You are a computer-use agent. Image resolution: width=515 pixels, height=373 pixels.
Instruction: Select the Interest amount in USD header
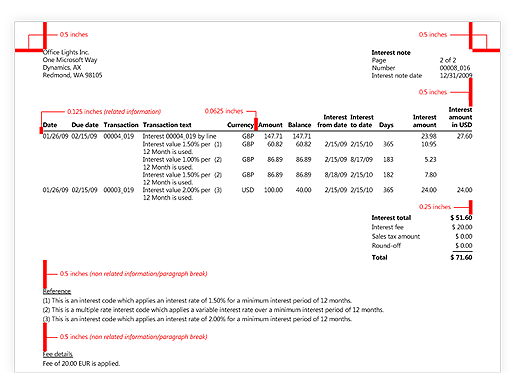pos(460,117)
